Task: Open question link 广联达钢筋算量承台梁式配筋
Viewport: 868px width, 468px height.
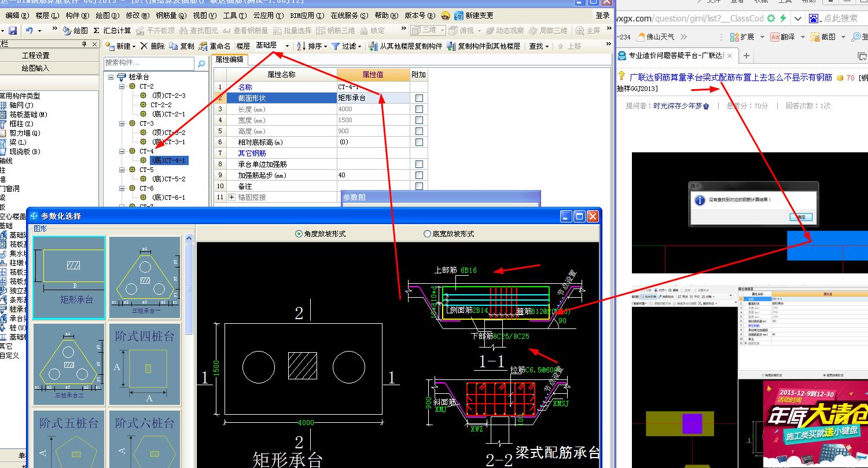Action: pos(731,77)
